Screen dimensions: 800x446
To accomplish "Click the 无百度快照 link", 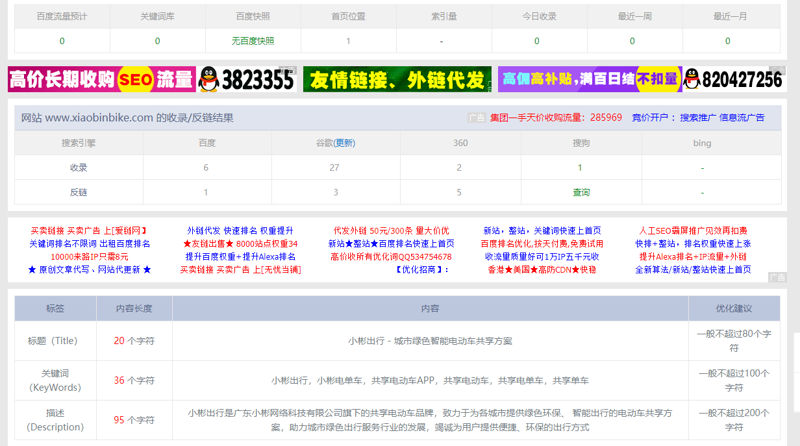I will [253, 41].
